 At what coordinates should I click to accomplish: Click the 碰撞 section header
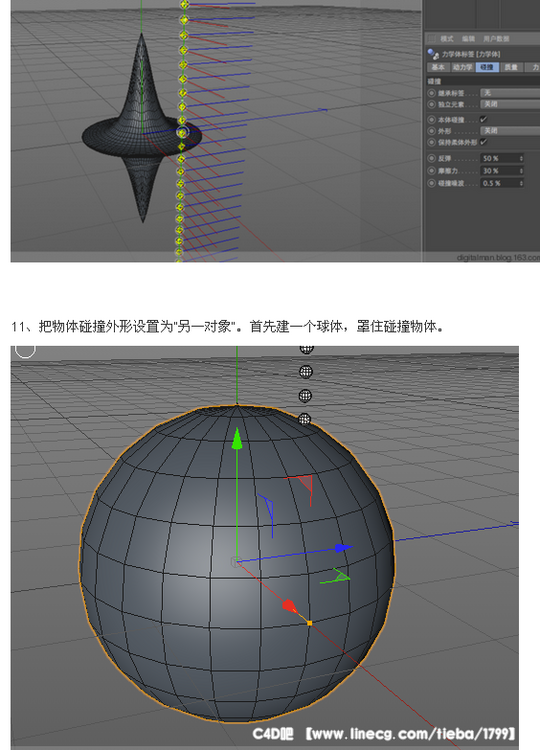coord(483,81)
